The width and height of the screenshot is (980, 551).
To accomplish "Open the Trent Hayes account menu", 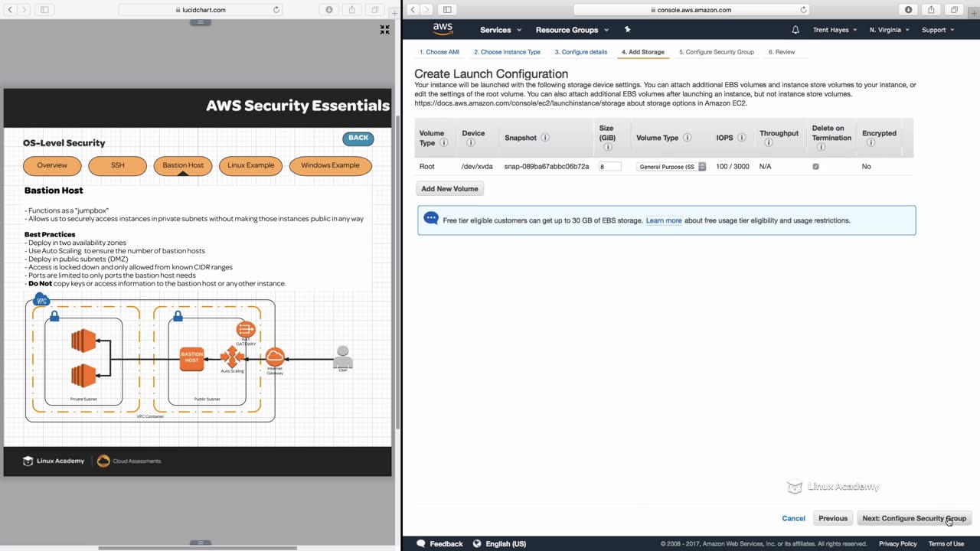I will pos(835,30).
